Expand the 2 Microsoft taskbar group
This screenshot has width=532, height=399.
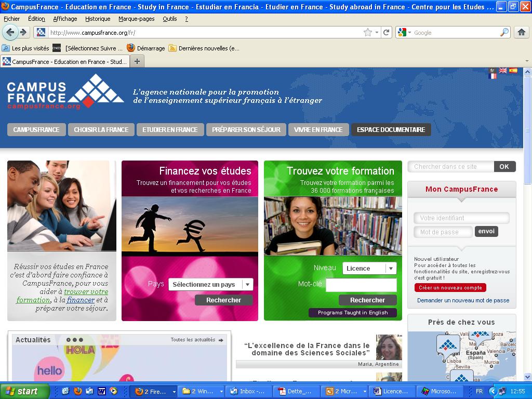point(365,392)
